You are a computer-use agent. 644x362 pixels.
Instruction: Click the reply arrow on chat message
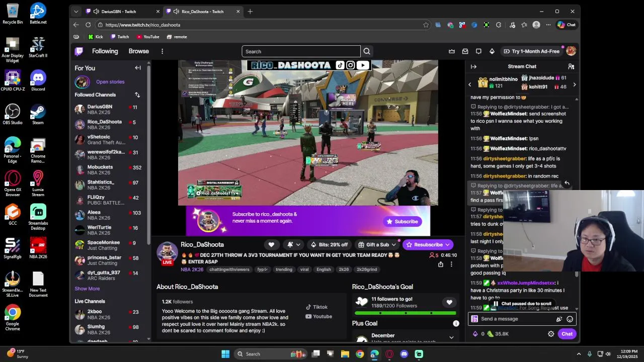(x=567, y=184)
